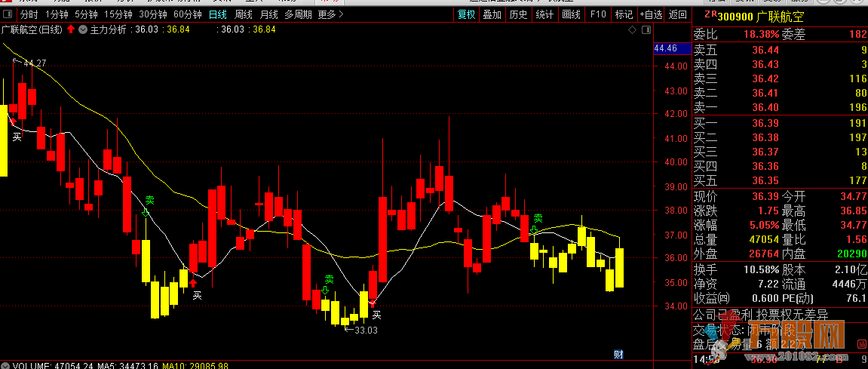Select the 15分钟 period

click(118, 14)
